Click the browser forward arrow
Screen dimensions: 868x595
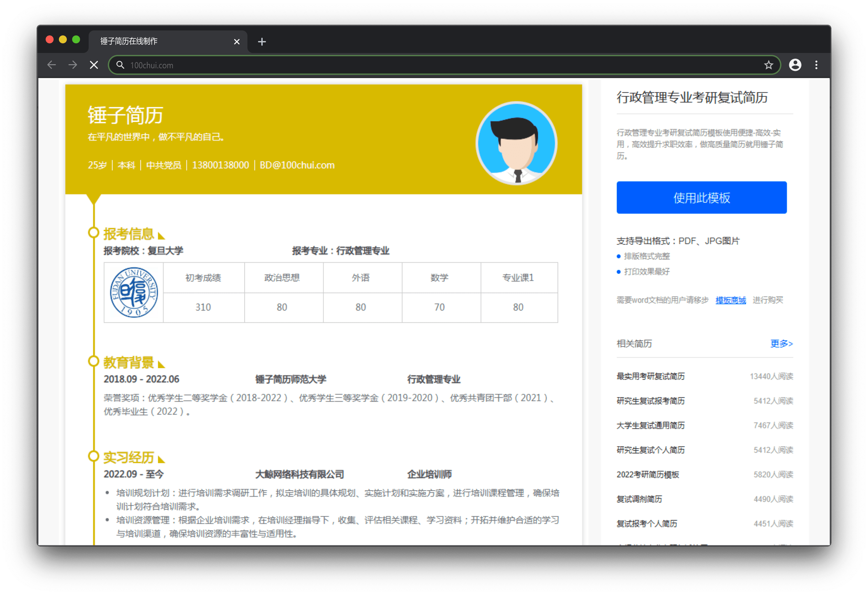[x=73, y=65]
